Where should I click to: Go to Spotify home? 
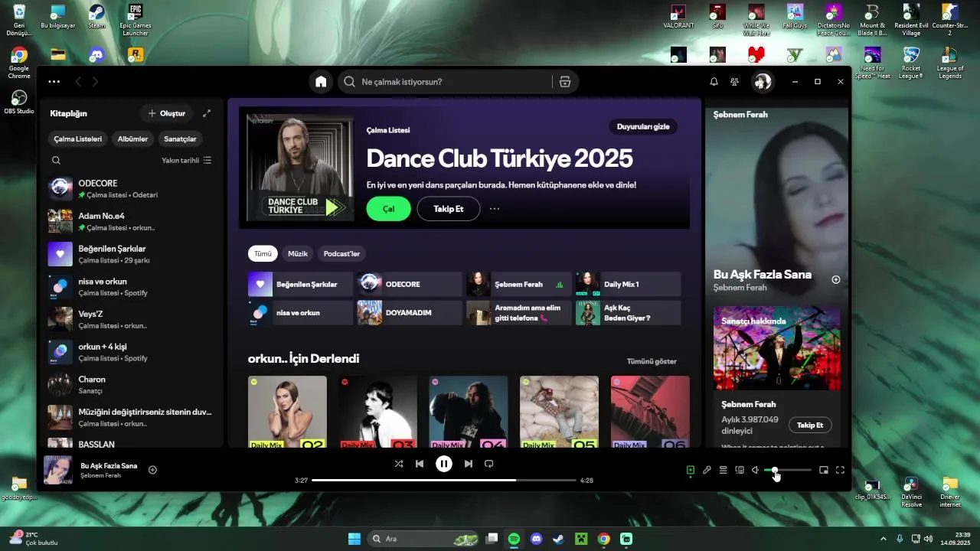point(321,82)
